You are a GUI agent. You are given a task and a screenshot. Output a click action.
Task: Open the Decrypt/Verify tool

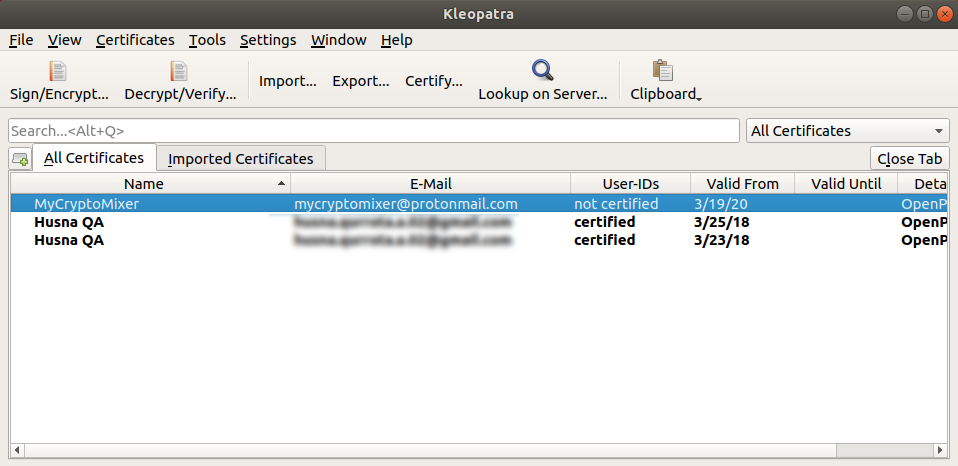180,81
